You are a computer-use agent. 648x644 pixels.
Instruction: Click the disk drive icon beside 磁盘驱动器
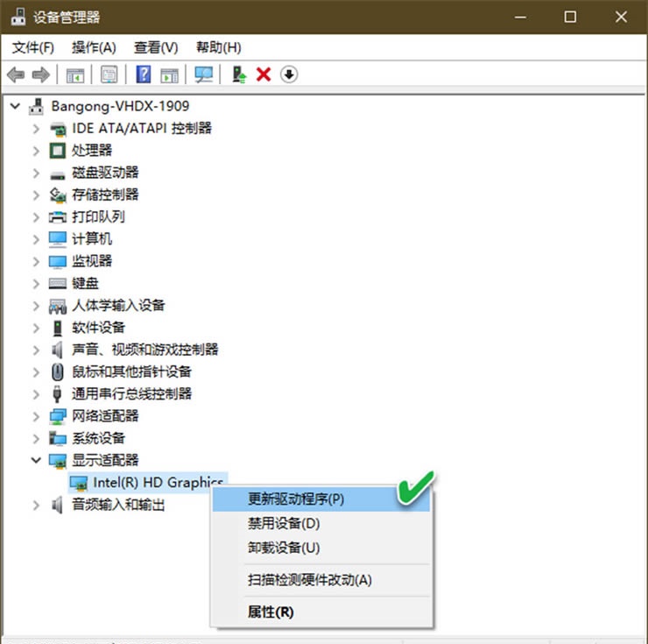[58, 175]
